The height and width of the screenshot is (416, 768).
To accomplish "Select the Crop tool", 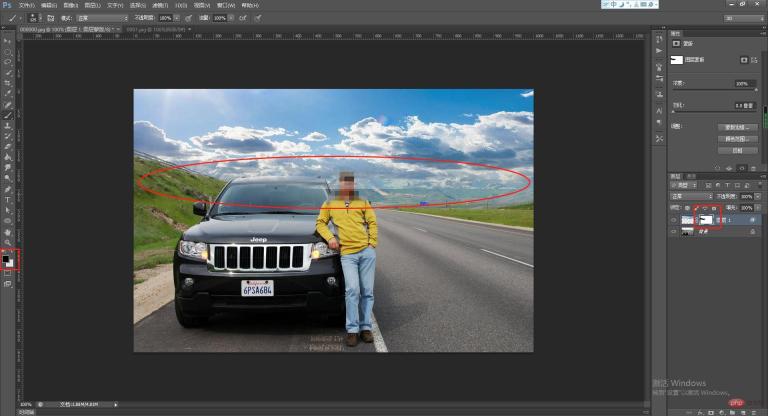I will pyautogui.click(x=9, y=84).
